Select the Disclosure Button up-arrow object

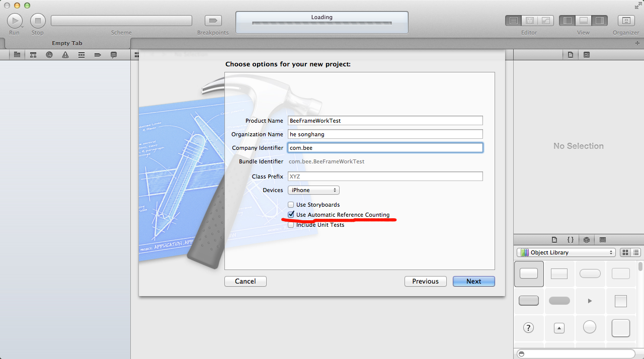(x=559, y=328)
